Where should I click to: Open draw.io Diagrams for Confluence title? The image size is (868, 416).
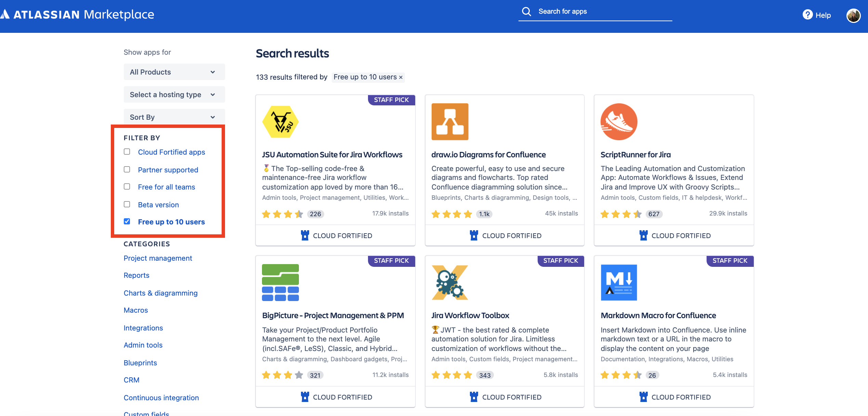click(x=488, y=155)
